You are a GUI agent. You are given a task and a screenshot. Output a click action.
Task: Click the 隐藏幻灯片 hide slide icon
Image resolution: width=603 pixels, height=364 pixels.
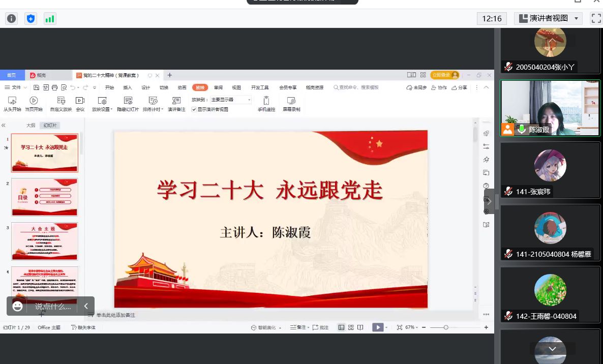[128, 101]
